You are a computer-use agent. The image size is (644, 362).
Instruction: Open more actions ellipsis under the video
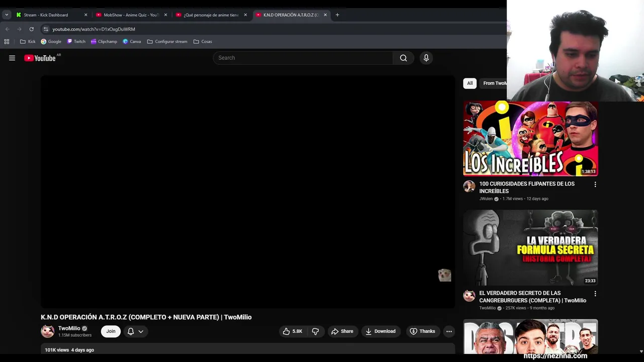(x=449, y=331)
